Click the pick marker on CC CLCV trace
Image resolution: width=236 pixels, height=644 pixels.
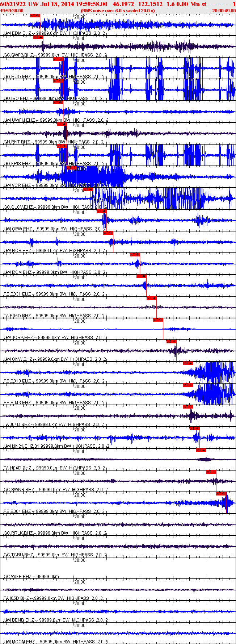click(x=88, y=189)
